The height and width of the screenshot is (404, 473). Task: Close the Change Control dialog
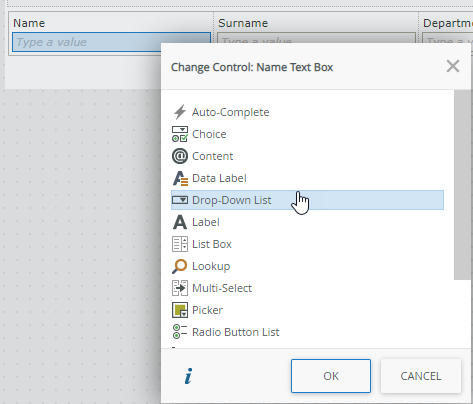(453, 66)
